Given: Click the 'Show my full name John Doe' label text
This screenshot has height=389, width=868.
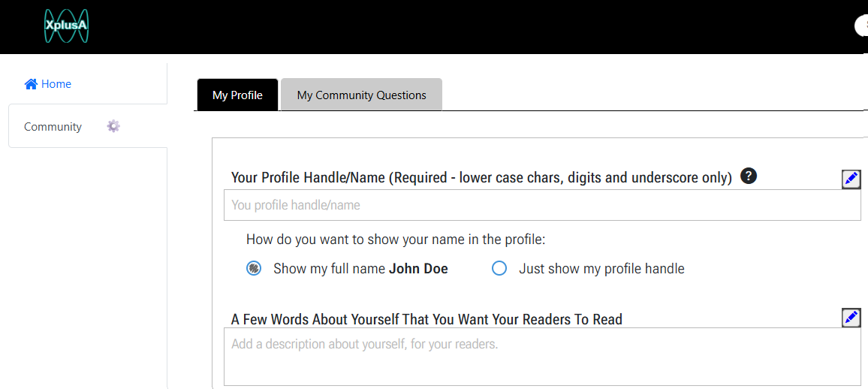Looking at the screenshot, I should coord(360,269).
